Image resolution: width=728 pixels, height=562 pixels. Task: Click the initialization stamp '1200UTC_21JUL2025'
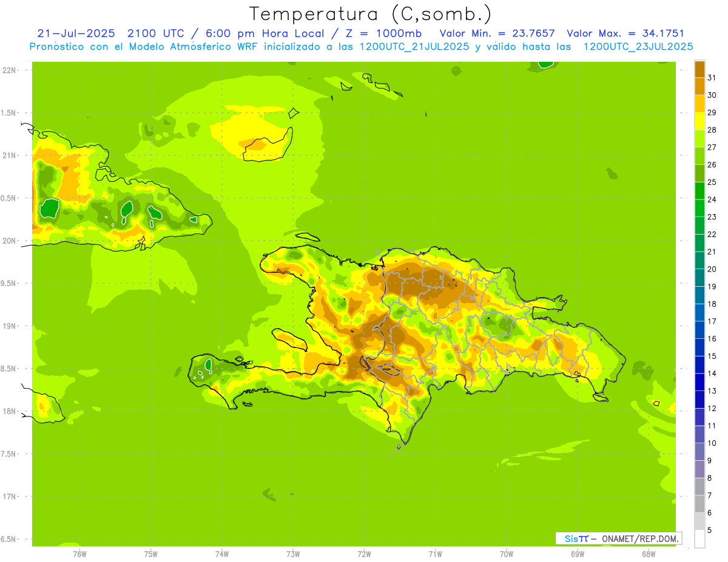414,47
